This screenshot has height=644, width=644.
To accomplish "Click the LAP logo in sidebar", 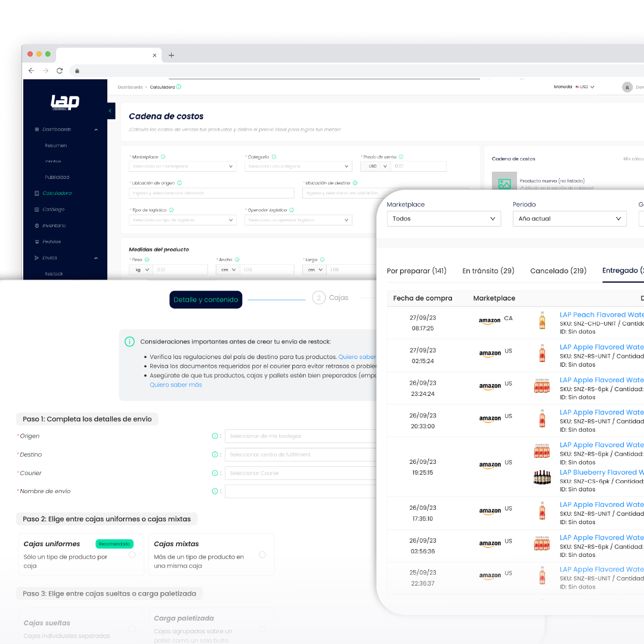I will [x=65, y=102].
